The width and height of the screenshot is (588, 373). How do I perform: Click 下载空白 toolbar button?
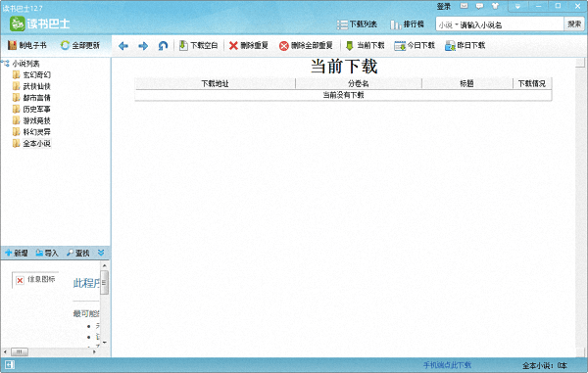(x=198, y=45)
